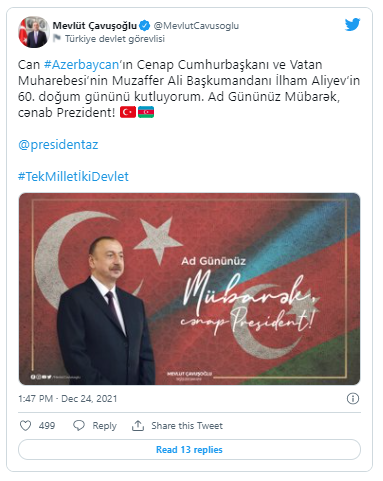Open the 1:47 PM Dec 24, 2021 timestamp
383x481 pixels.
(68, 399)
